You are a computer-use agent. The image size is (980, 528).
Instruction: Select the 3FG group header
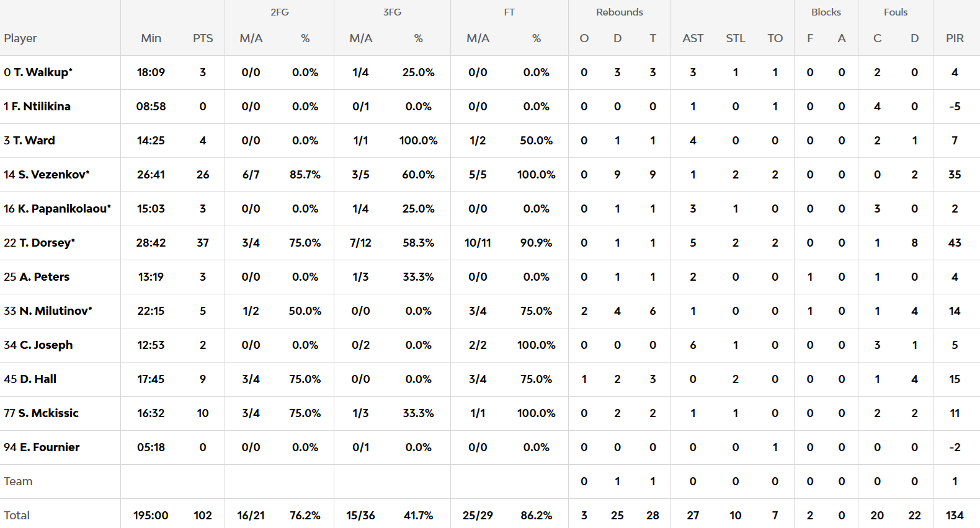[x=392, y=12]
